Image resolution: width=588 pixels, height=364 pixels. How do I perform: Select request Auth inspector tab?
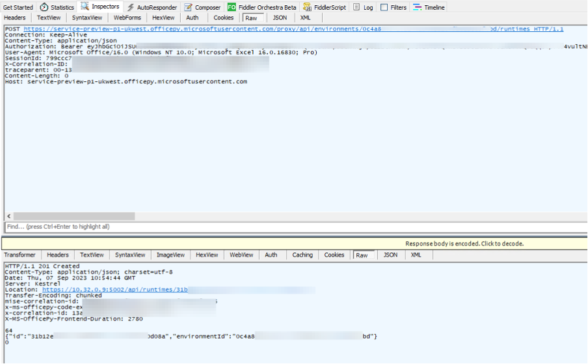pyautogui.click(x=193, y=18)
